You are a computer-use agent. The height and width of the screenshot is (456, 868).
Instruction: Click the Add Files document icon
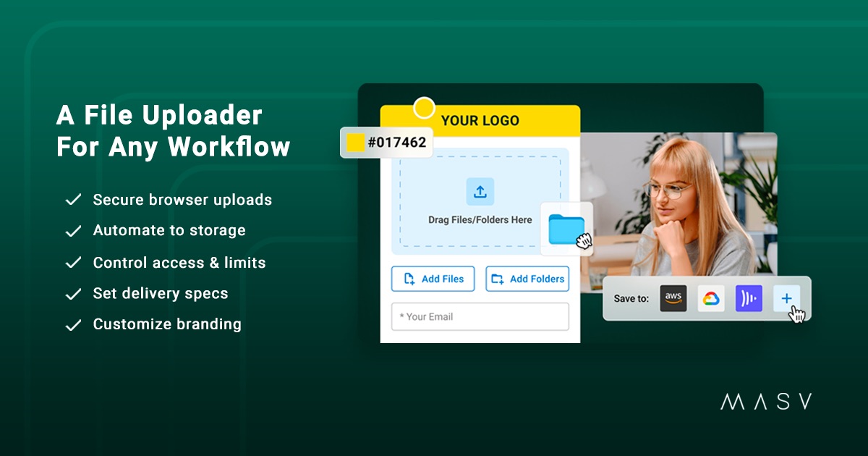click(x=410, y=279)
